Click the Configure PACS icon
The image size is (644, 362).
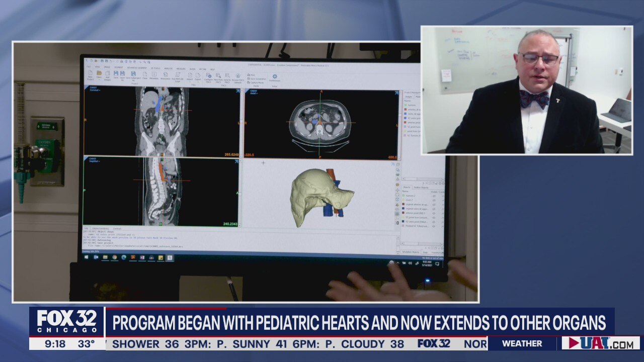coord(208,76)
